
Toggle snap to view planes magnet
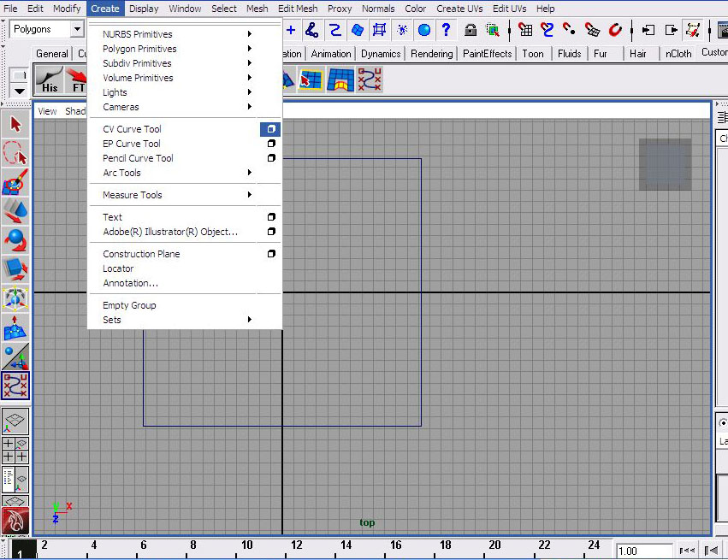click(592, 30)
